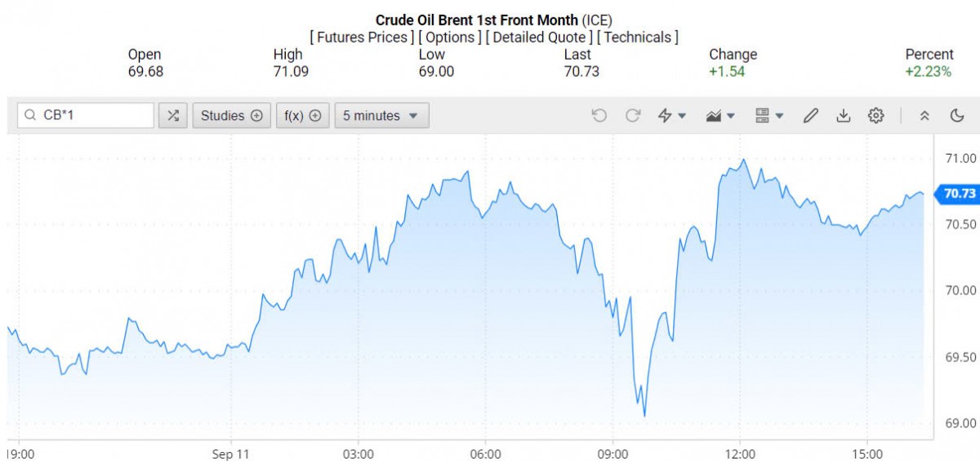Image resolution: width=980 pixels, height=461 pixels.
Task: Download the chart image
Action: pyautogui.click(x=843, y=116)
